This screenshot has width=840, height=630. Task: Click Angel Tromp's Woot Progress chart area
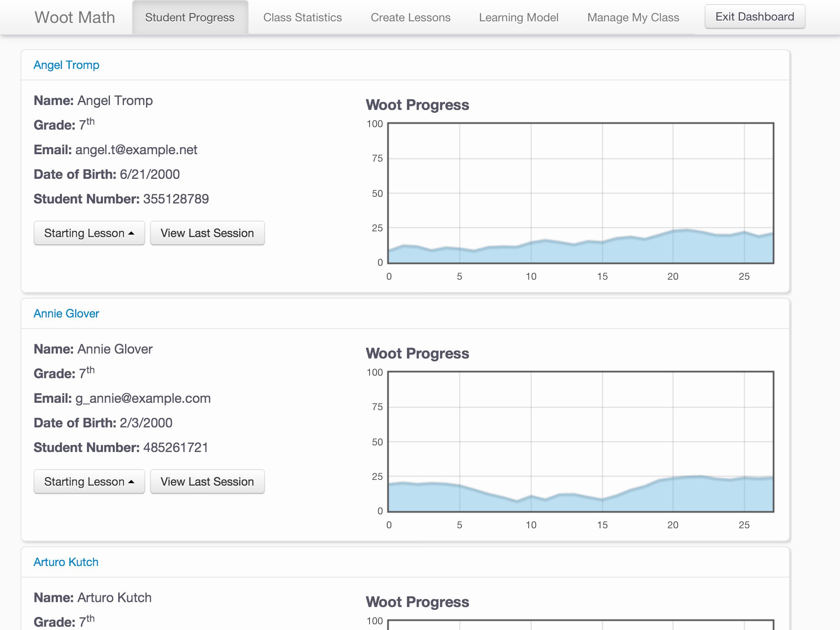click(580, 193)
